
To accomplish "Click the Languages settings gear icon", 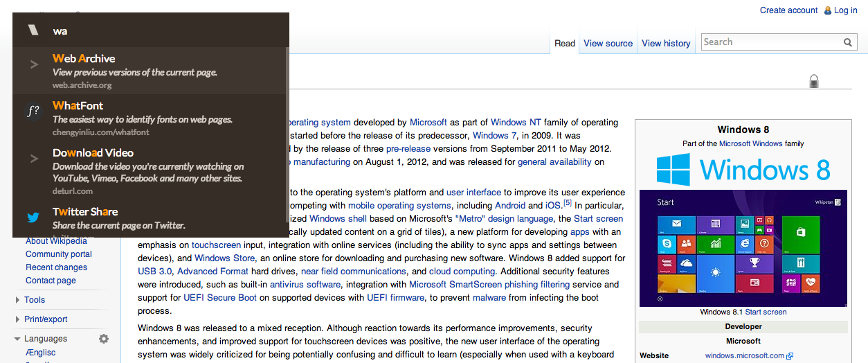I will (104, 339).
